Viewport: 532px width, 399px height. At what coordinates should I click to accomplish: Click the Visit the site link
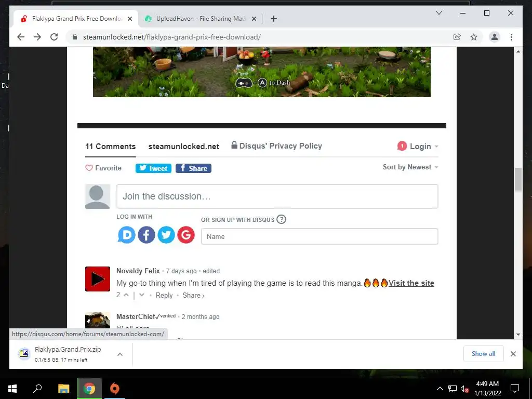411,283
